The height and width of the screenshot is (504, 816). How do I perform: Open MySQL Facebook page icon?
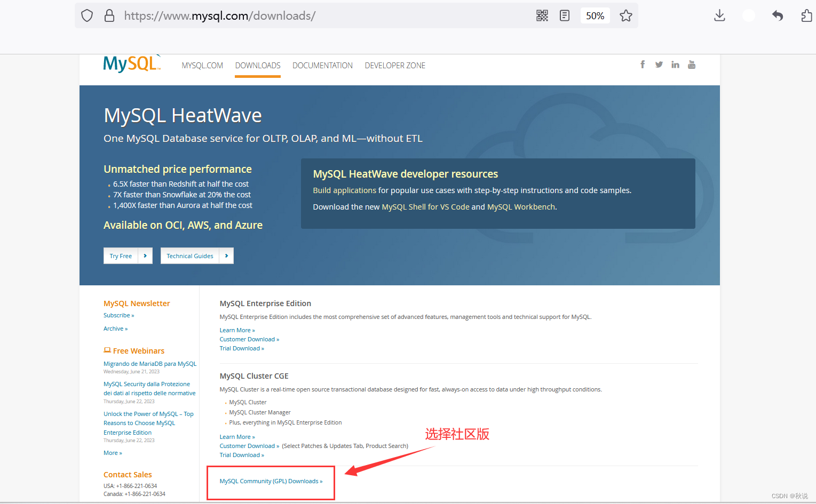click(x=643, y=65)
